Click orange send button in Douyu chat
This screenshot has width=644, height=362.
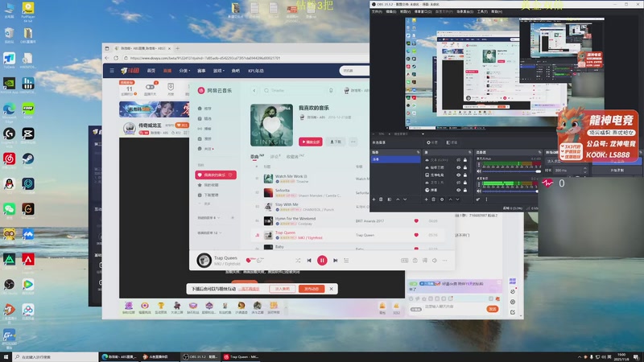[493, 309]
